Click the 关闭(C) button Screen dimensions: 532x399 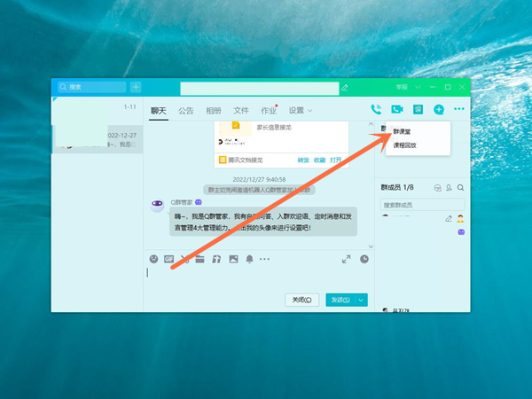click(302, 300)
